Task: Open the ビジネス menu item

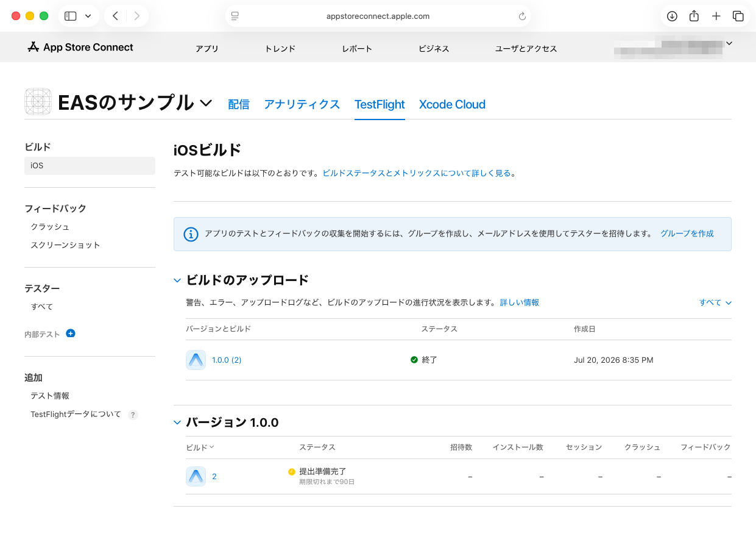Action: (x=434, y=49)
